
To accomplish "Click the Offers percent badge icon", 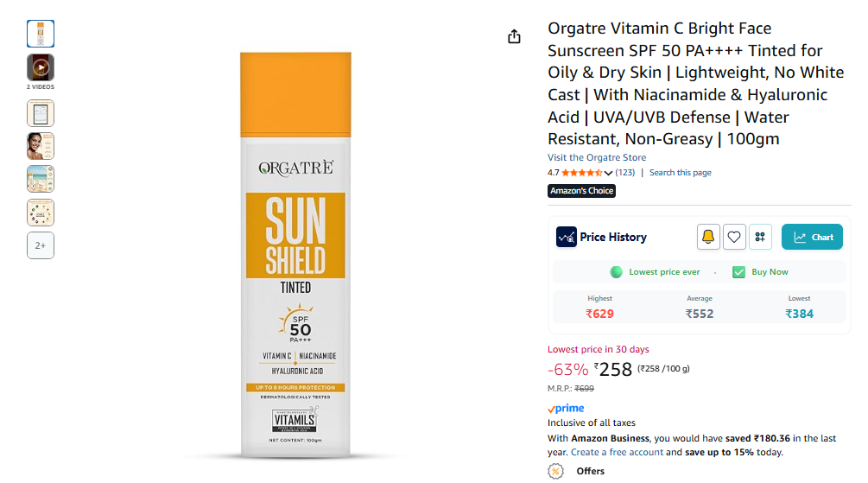I will (556, 471).
